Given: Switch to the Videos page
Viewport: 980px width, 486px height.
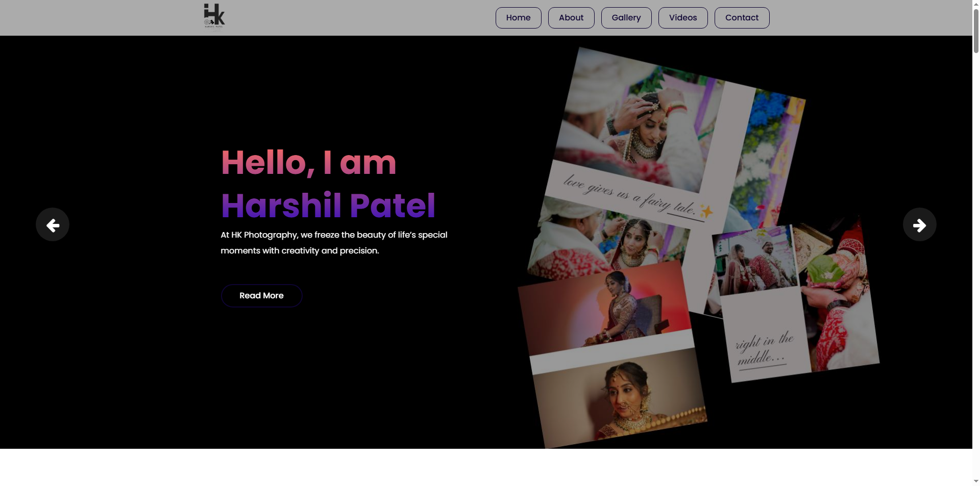Looking at the screenshot, I should pyautogui.click(x=682, y=18).
